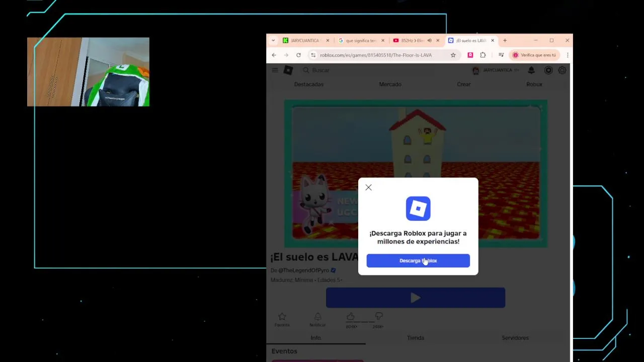Open JARYCUANTICA profile avatar

click(x=475, y=70)
